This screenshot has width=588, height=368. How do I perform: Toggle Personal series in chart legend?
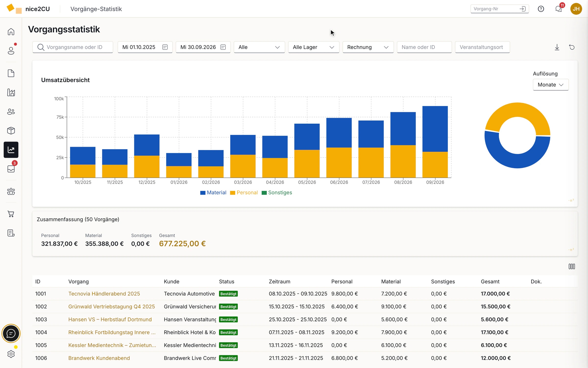[x=244, y=193]
